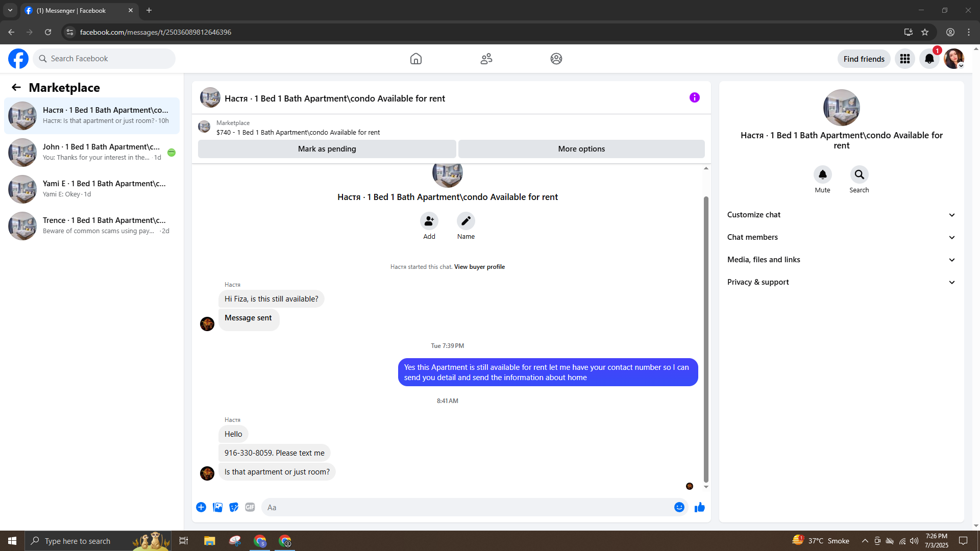This screenshot has height=551, width=980.
Task: Attach a photo file to message
Action: 217,507
